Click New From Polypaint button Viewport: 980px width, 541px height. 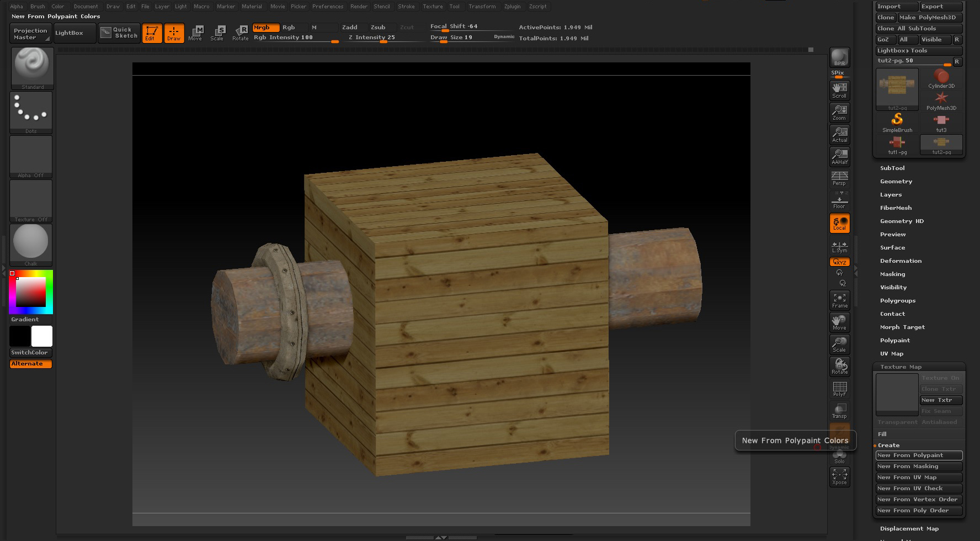pyautogui.click(x=919, y=455)
